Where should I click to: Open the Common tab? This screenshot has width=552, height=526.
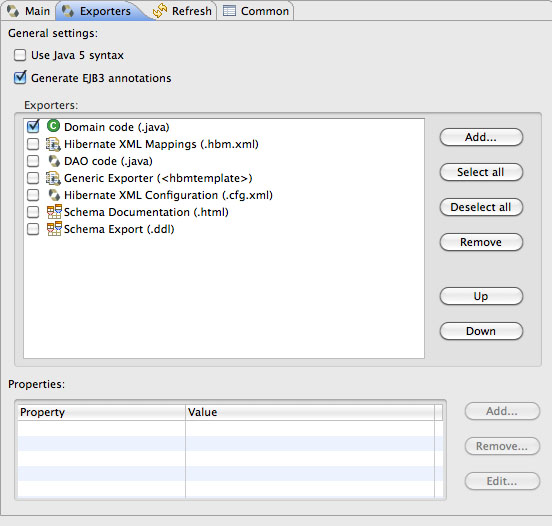(256, 11)
